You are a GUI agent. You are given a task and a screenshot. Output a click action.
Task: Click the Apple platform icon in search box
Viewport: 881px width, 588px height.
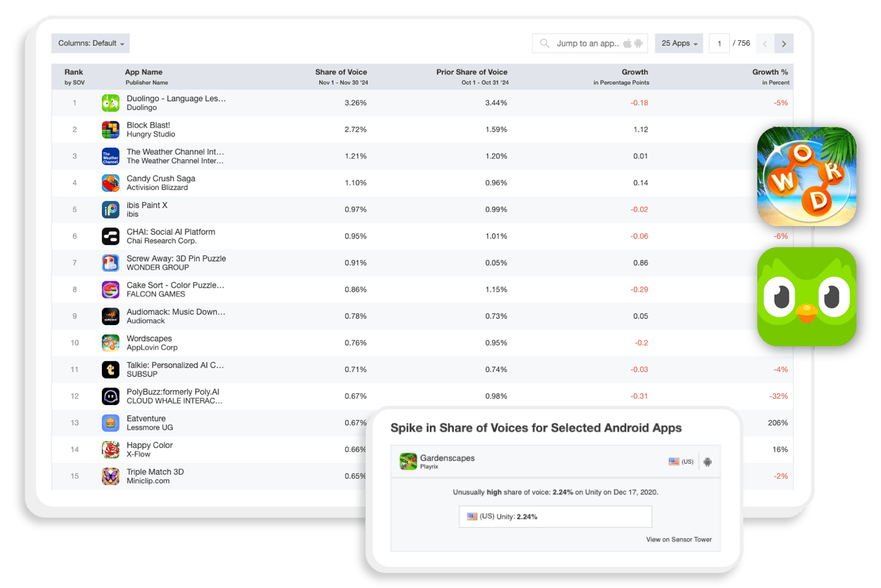pos(627,43)
